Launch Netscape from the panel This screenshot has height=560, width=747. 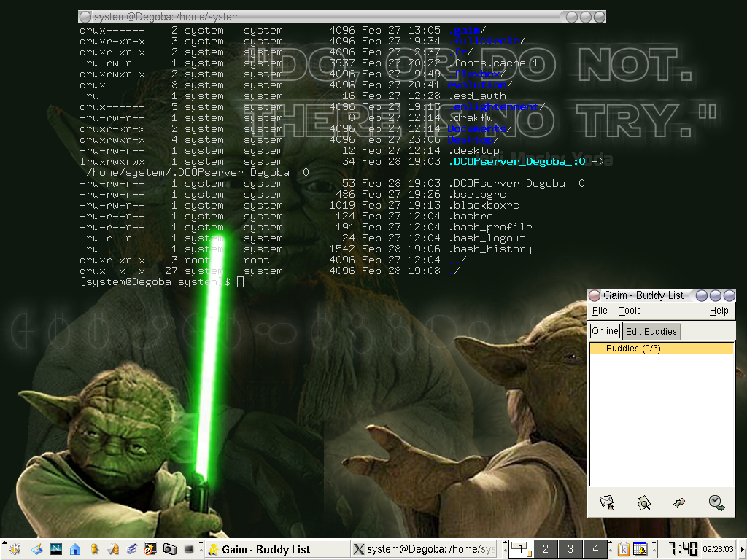pyautogui.click(x=55, y=549)
